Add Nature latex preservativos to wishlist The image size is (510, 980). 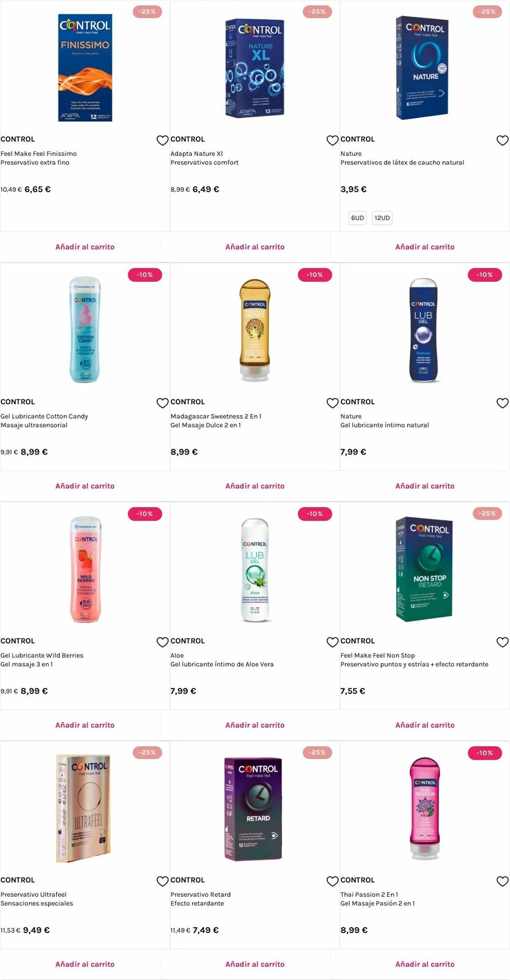coord(502,140)
